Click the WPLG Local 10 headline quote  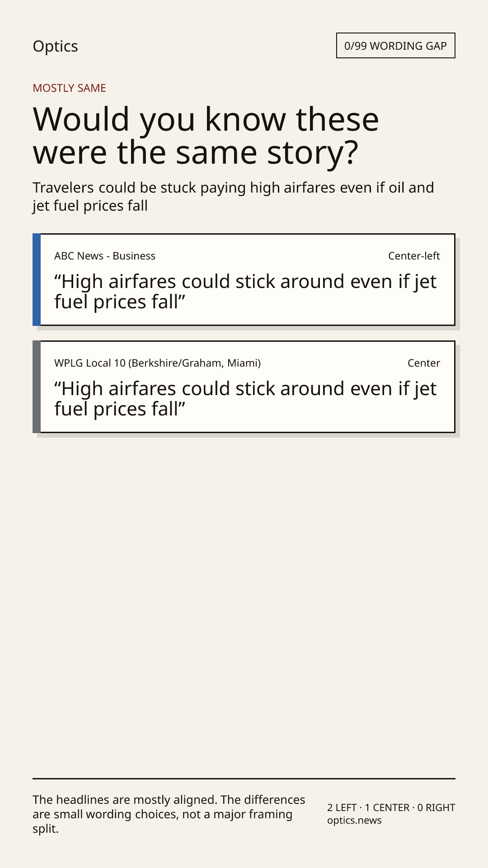(245, 399)
